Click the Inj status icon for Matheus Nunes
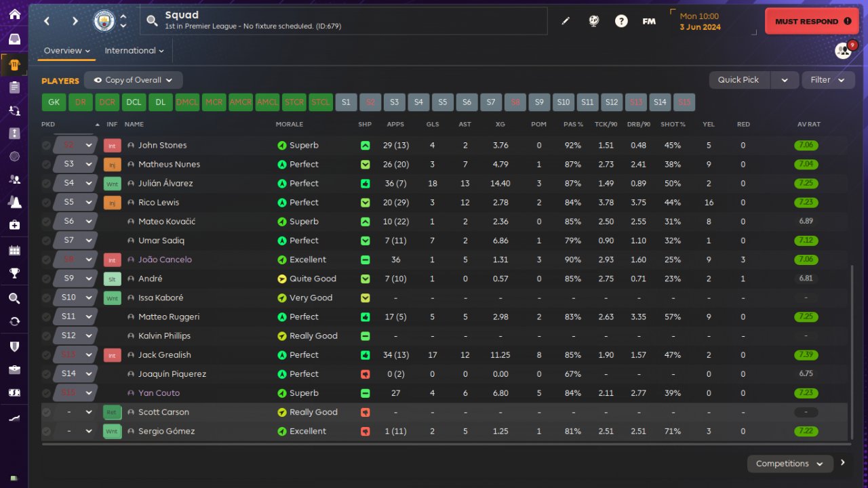The width and height of the screenshot is (868, 488). click(x=112, y=165)
